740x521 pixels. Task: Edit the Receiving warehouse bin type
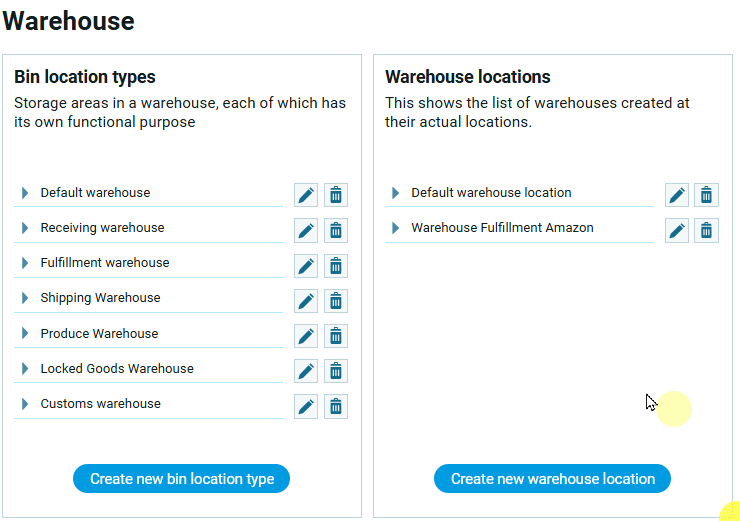click(x=306, y=230)
